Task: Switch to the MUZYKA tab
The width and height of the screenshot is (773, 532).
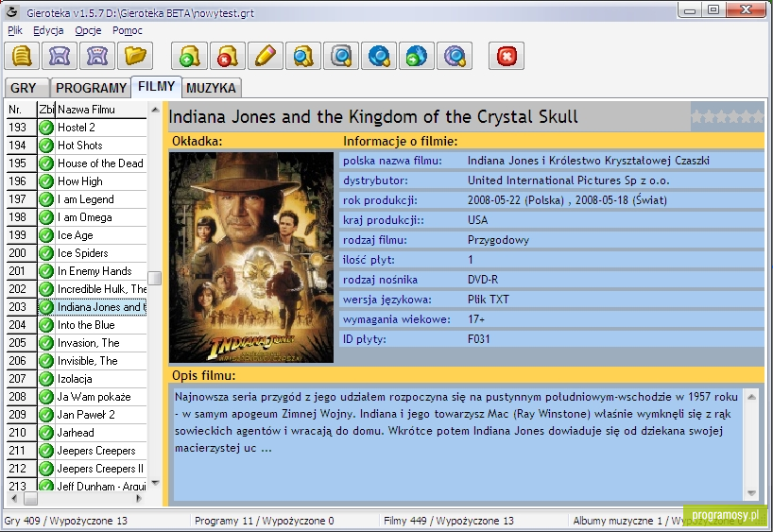Action: point(211,88)
